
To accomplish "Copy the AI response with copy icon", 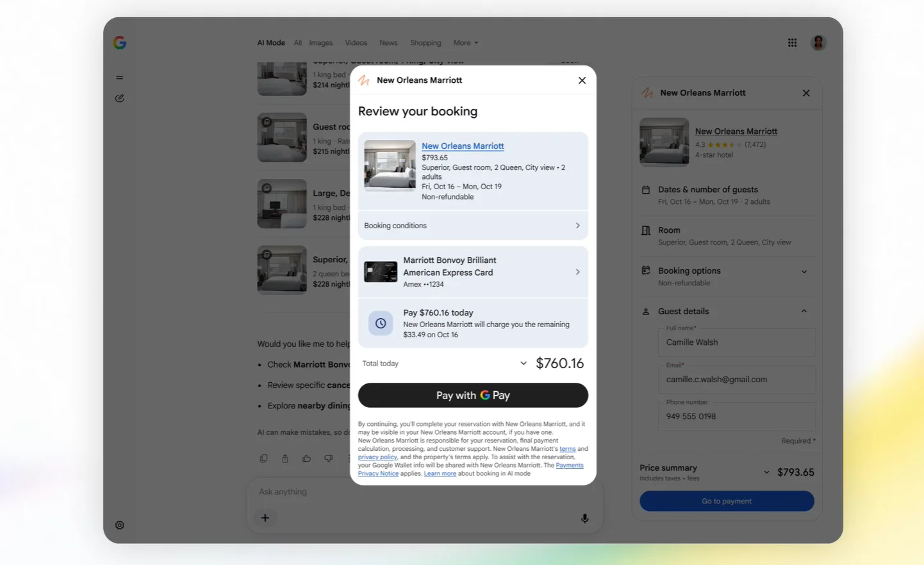I will [x=264, y=459].
